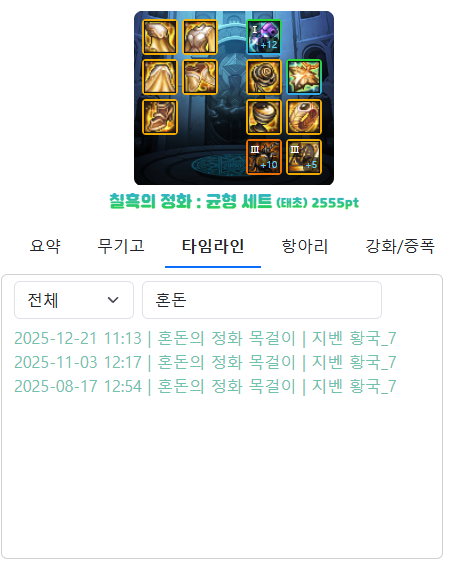Click the golden bracelet icon
This screenshot has height=570, width=450.
tap(264, 117)
